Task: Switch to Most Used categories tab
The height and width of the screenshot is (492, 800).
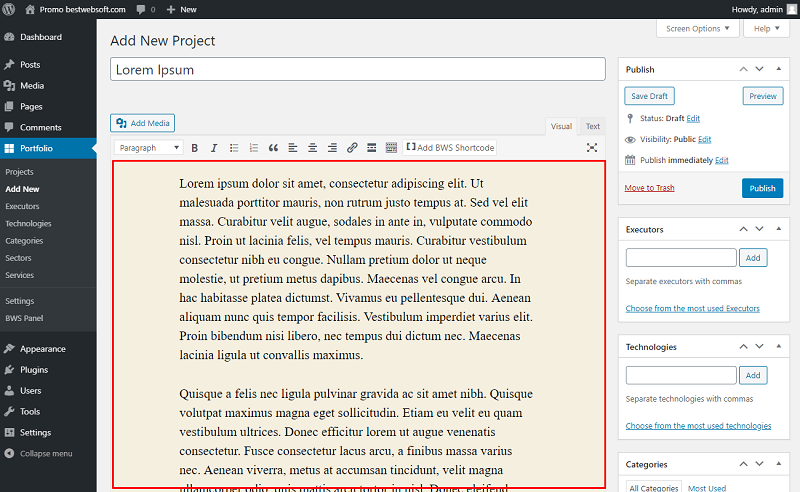Action: 707,488
